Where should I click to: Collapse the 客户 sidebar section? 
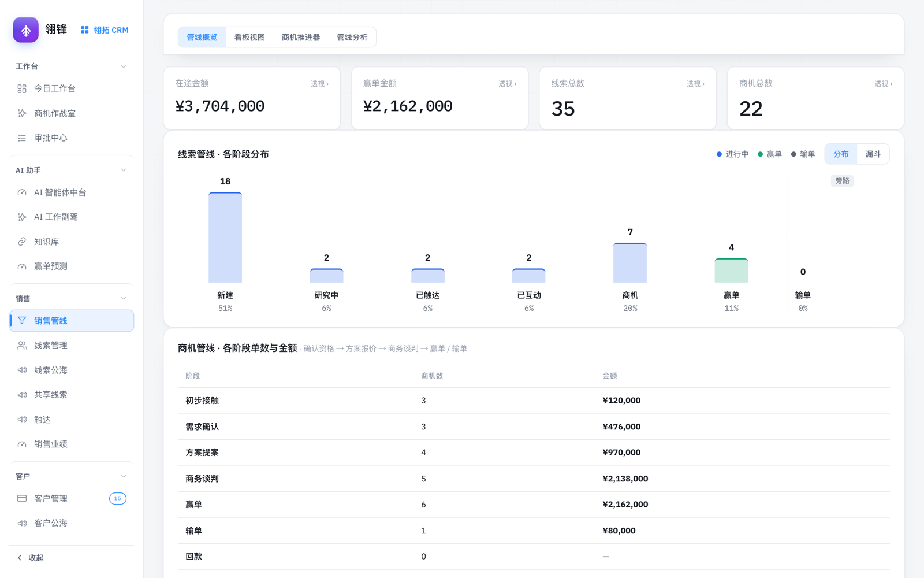124,476
